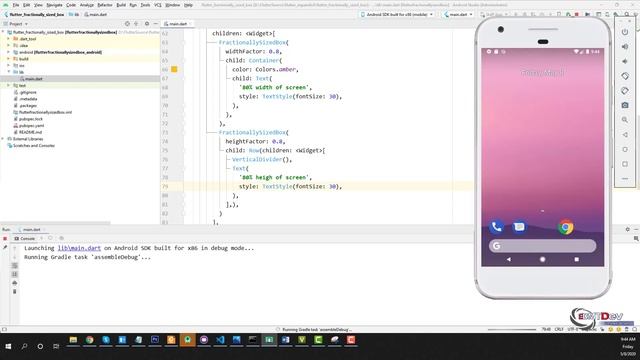Screen dimensions: 640x360
Task: Locate current file with Project panel target icon
Action: (x=127, y=24)
